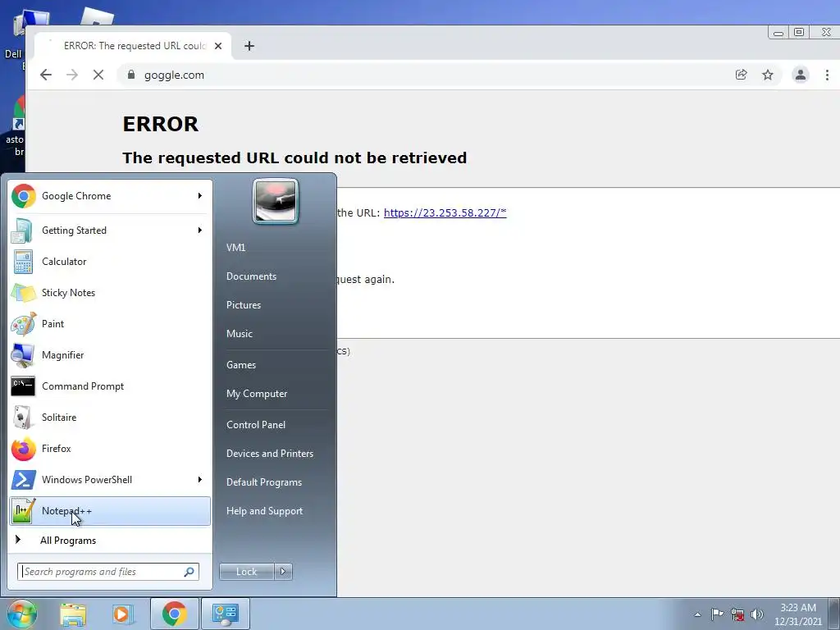Follow the https://23.253.58.227/* link
The image size is (840, 630).
click(445, 212)
